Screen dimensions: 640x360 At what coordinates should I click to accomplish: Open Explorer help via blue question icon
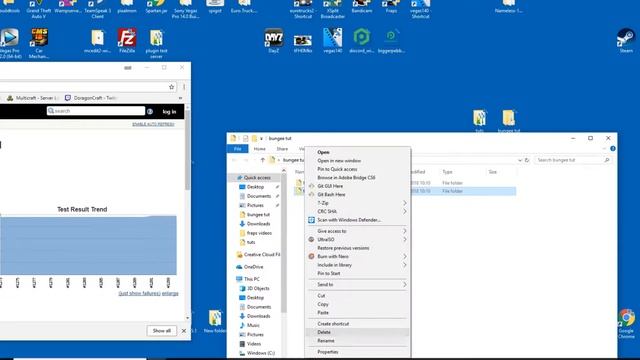pyautogui.click(x=613, y=149)
